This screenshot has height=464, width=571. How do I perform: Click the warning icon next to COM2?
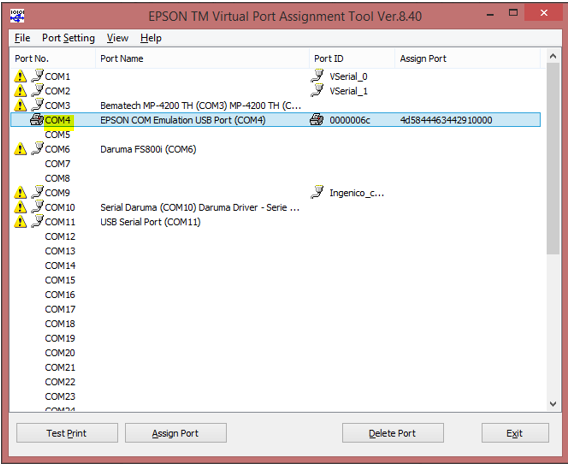tap(20, 91)
